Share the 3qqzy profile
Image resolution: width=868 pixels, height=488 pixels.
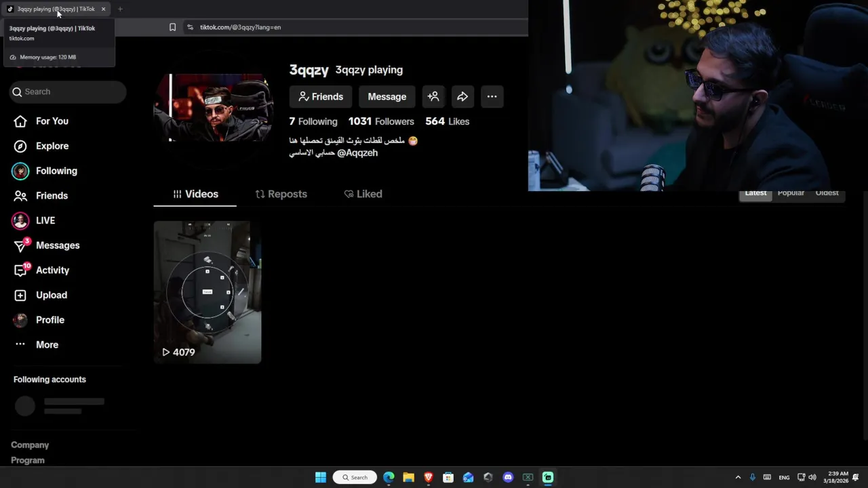pyautogui.click(x=462, y=97)
